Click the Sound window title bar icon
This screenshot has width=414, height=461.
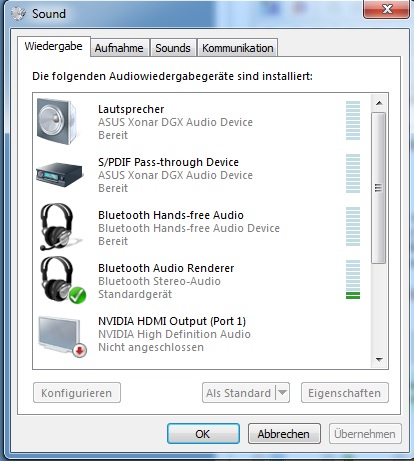18,13
